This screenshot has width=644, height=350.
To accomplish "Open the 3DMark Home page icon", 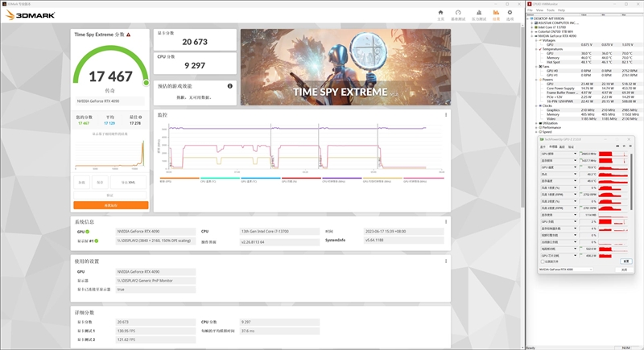I will tap(440, 14).
